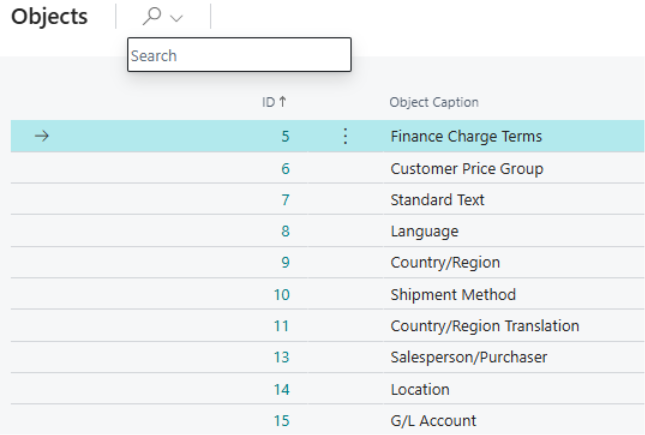Expand the chevron beside the search icon
This screenshot has width=645, height=435.
177,18
